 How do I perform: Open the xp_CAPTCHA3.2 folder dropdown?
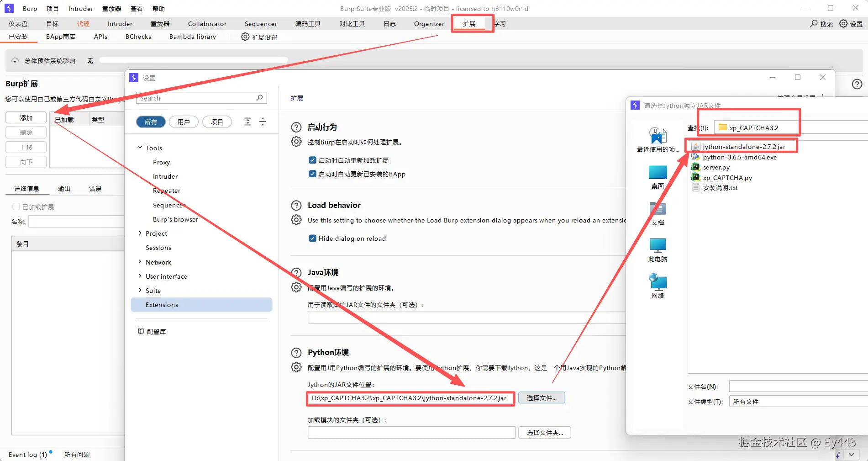[x=791, y=127]
